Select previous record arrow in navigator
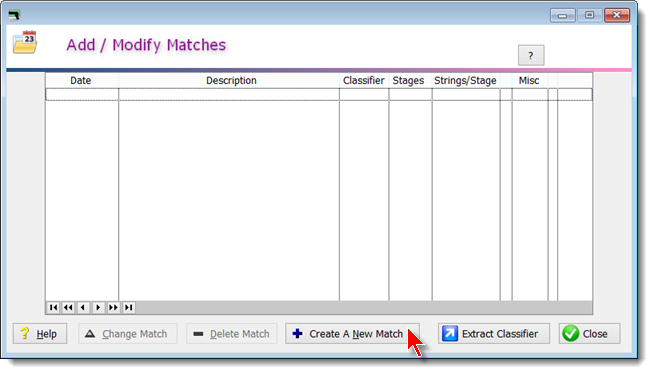Viewport: 653px width, 374px height. (x=83, y=307)
